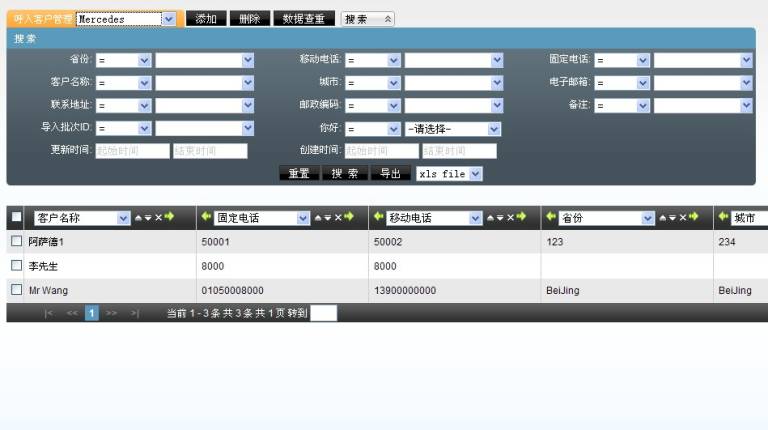Click the 添加 button
This screenshot has height=430, width=768.
point(205,19)
